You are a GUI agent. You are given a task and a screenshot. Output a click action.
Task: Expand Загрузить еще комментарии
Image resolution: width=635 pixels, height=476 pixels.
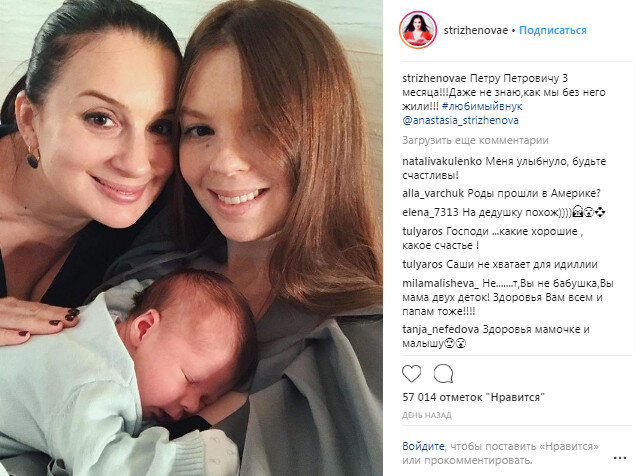(x=475, y=141)
